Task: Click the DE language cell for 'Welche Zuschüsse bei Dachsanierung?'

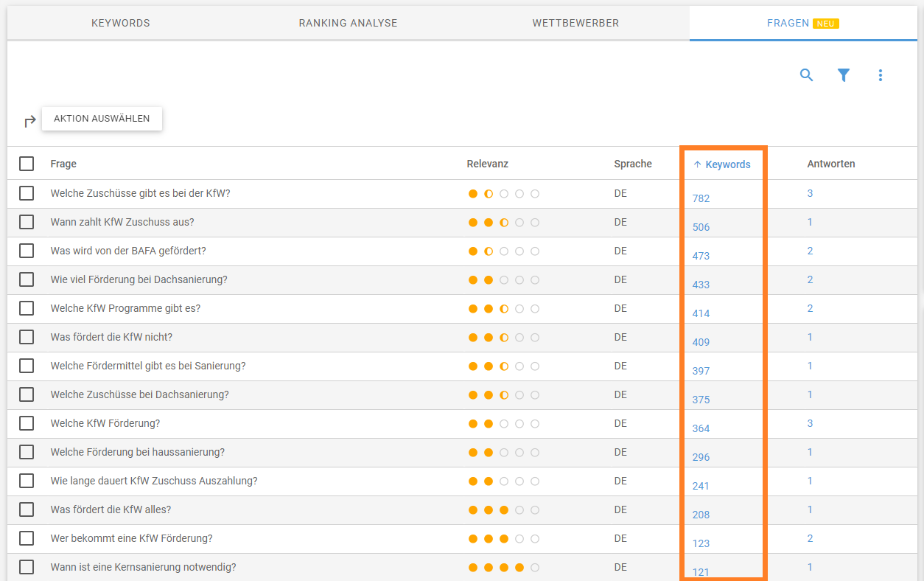Action: point(620,394)
